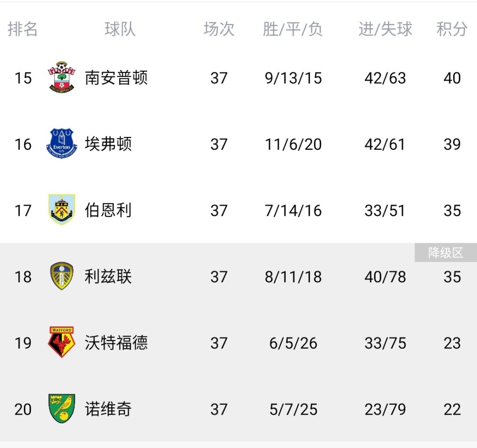Click the Leeds United club crest
This screenshot has height=448, width=477.
(x=62, y=276)
